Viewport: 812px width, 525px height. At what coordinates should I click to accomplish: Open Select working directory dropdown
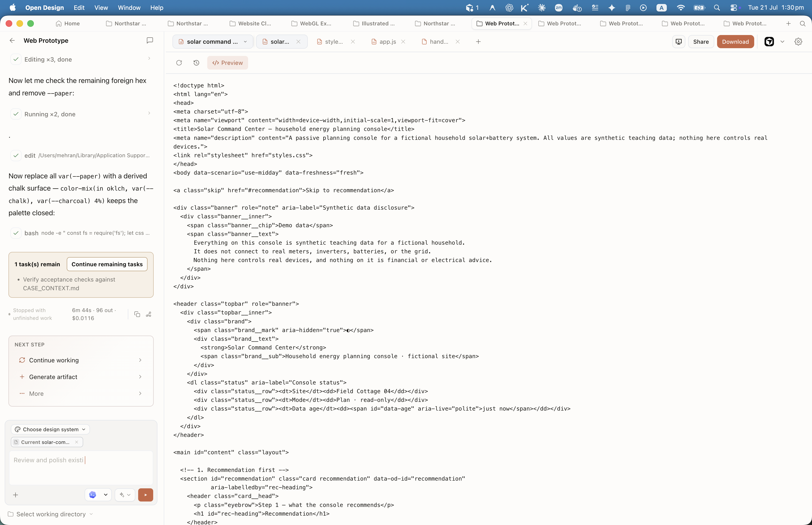pyautogui.click(x=51, y=514)
